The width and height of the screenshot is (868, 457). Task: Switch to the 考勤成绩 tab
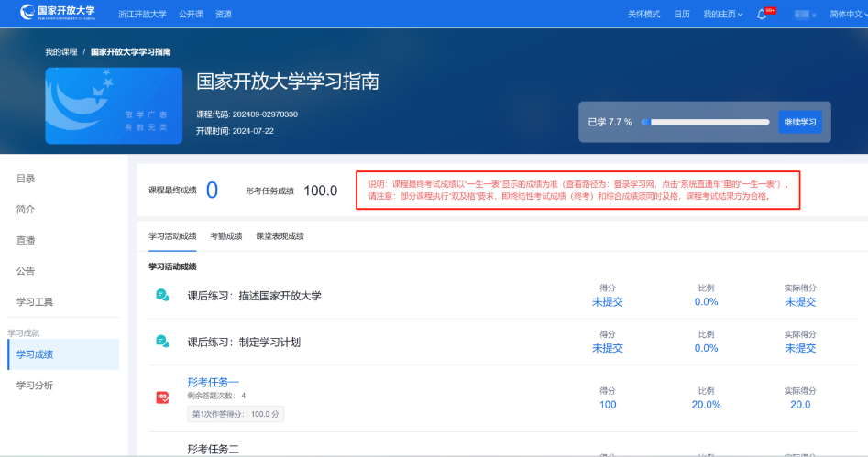[x=225, y=236]
